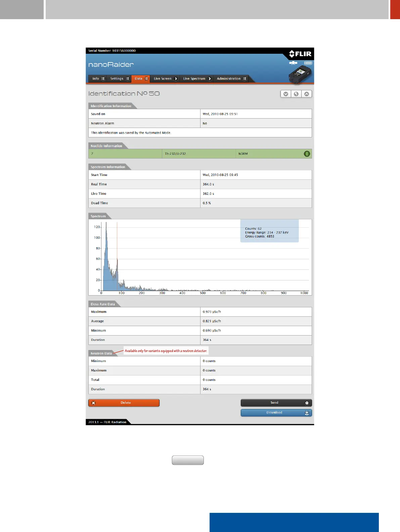
Task: Click the down-arrow button beside Identification No 50
Action: click(286, 94)
